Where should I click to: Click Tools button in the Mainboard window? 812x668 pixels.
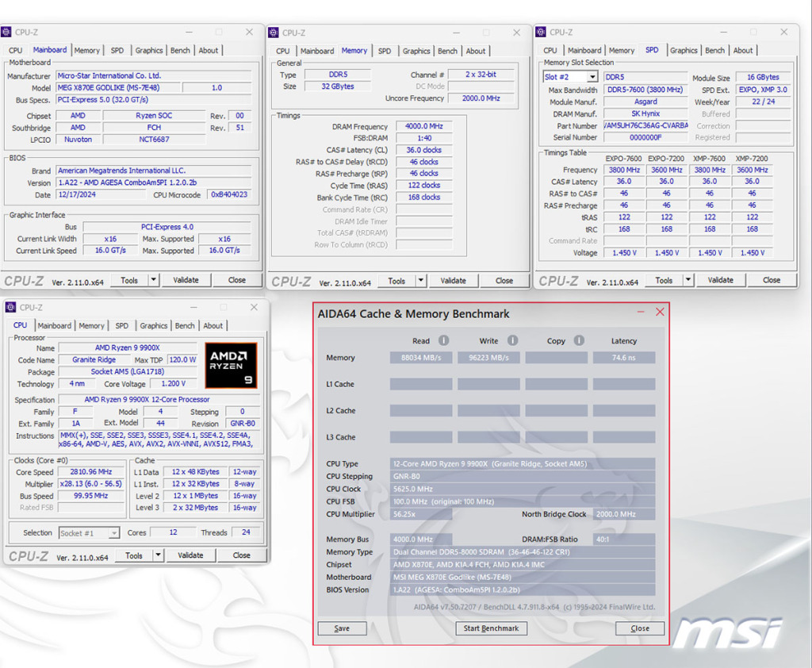click(129, 280)
